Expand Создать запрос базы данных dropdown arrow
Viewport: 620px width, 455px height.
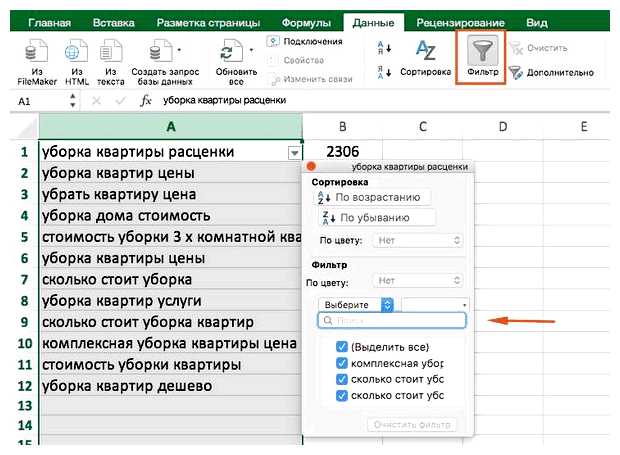pos(179,50)
